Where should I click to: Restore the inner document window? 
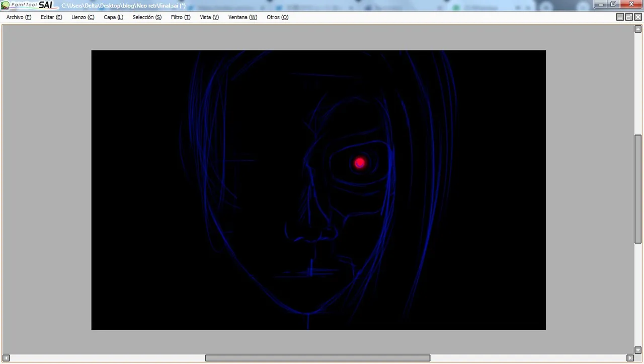[x=629, y=17]
